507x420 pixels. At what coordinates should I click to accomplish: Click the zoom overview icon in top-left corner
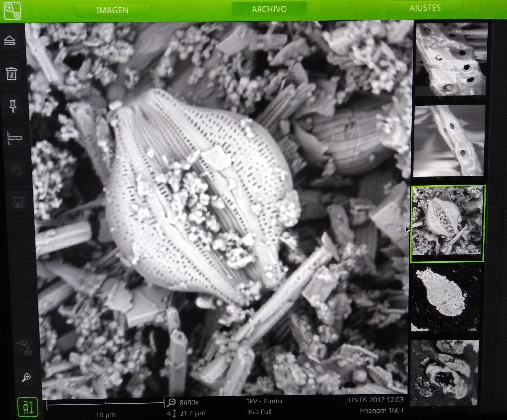tap(13, 11)
